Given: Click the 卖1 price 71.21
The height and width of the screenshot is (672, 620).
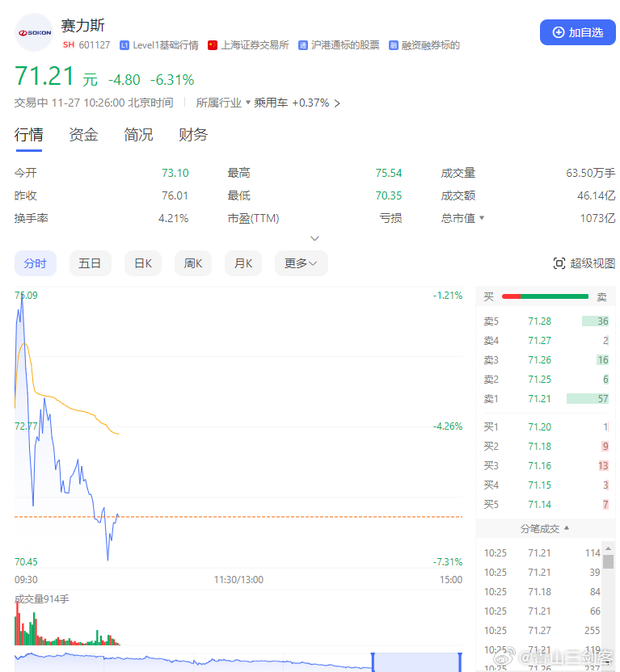Looking at the screenshot, I should click(x=539, y=399).
